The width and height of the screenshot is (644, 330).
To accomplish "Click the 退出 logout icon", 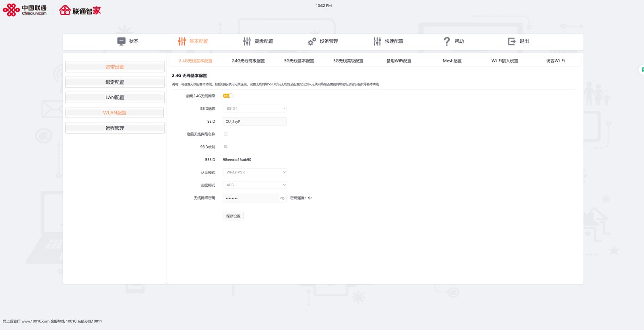I will click(x=512, y=41).
